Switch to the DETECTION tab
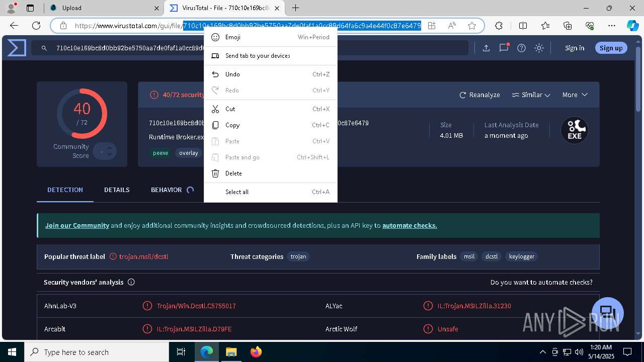Screen dimensions: 644x362 coord(65,190)
